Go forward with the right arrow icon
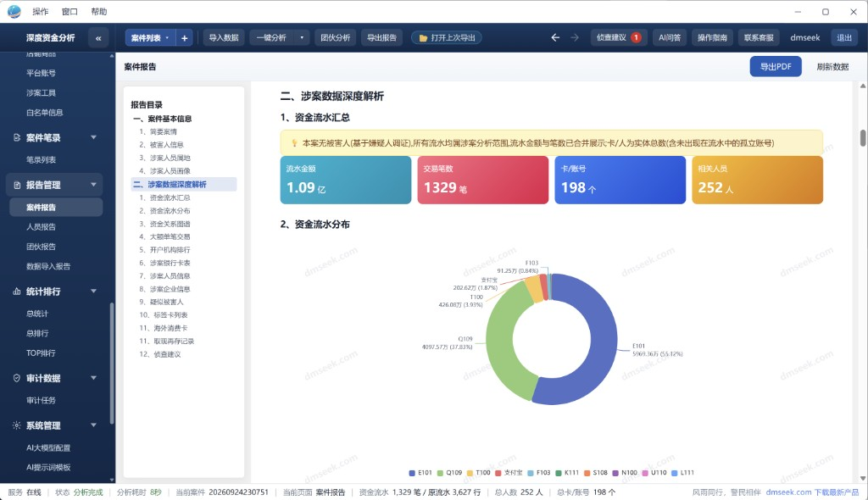Screen dimensions: 868x500 [x=575, y=37]
